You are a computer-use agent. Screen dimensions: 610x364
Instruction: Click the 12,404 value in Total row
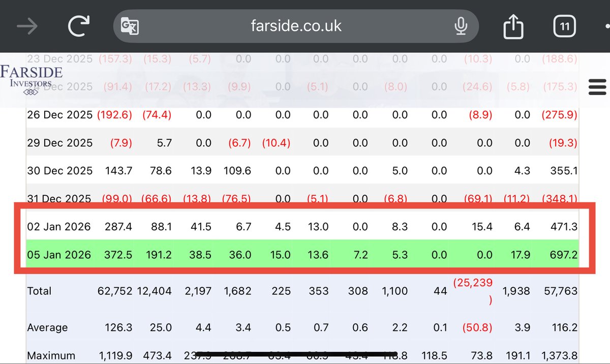pyautogui.click(x=155, y=291)
